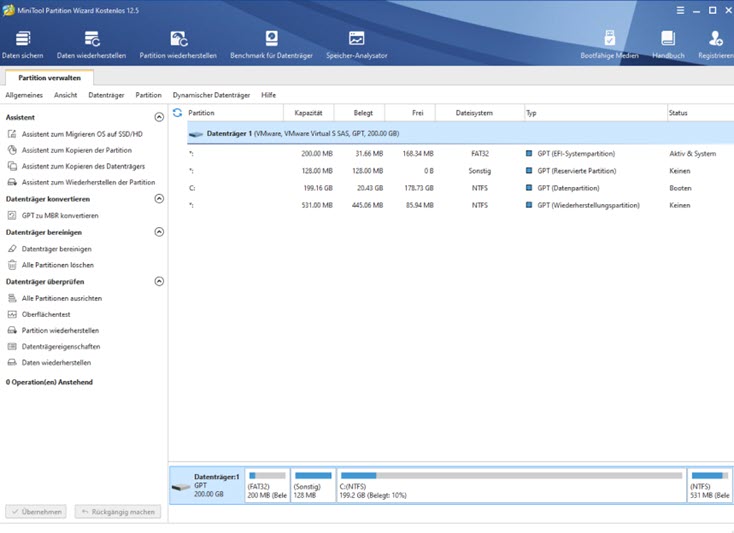734x533 pixels.
Task: Open the Handbuch
Action: point(668,45)
